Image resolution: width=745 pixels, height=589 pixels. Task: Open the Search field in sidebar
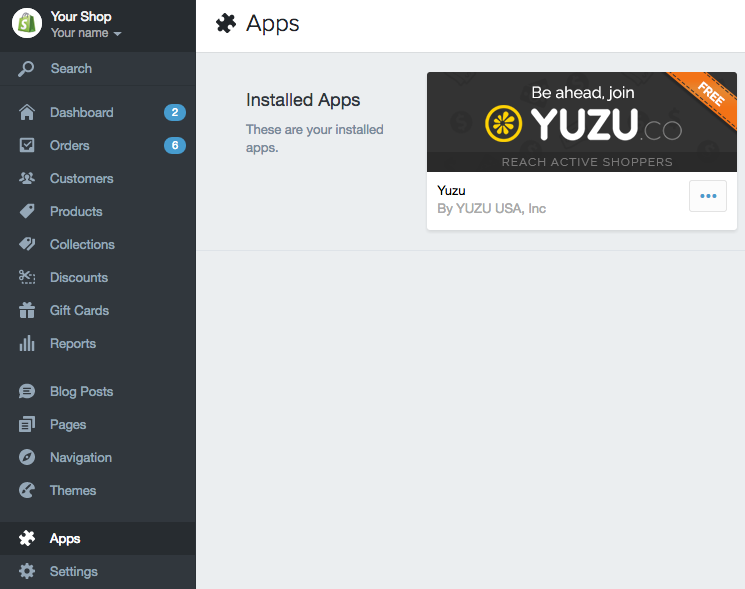(x=98, y=68)
